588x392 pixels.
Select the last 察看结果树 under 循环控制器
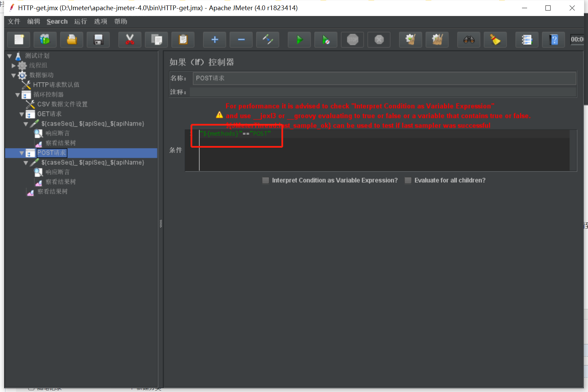(52, 192)
